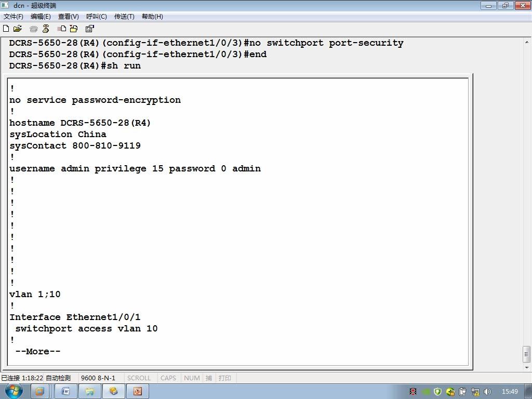532x399 pixels.
Task: Click the green shield tray icon
Action: pos(438,392)
